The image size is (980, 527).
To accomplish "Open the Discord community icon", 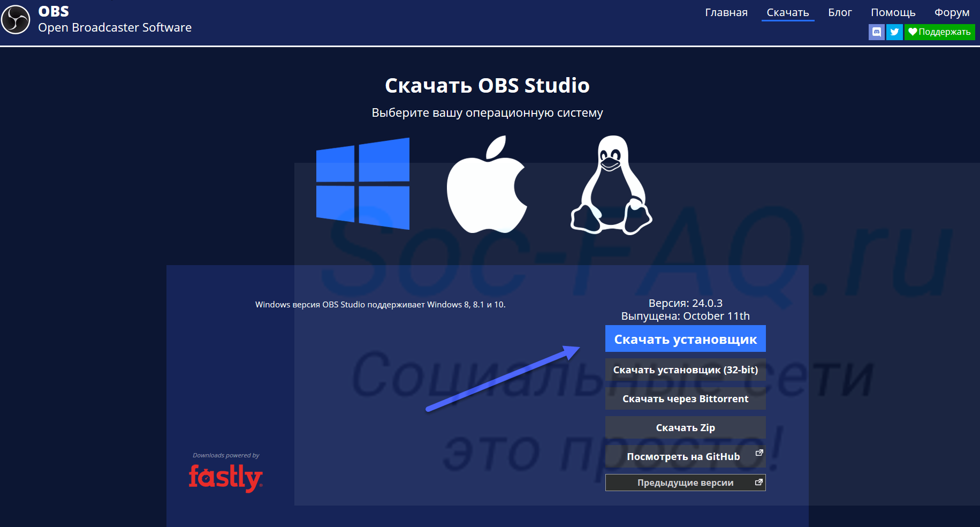I will pos(876,32).
